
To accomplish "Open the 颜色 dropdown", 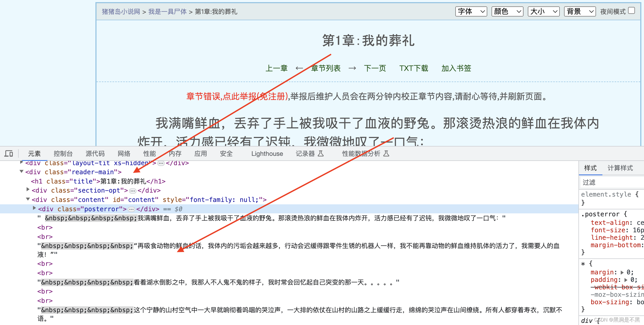I will [508, 11].
